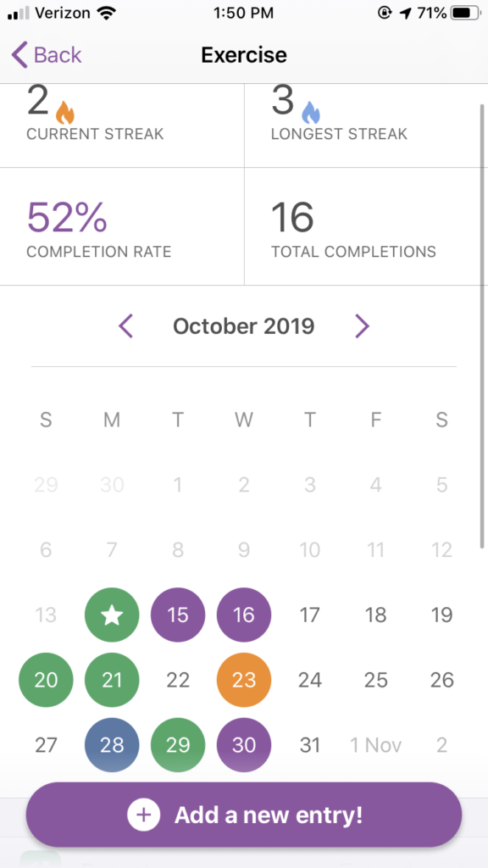
Task: Tap the location arrow status icon
Action: [x=407, y=14]
